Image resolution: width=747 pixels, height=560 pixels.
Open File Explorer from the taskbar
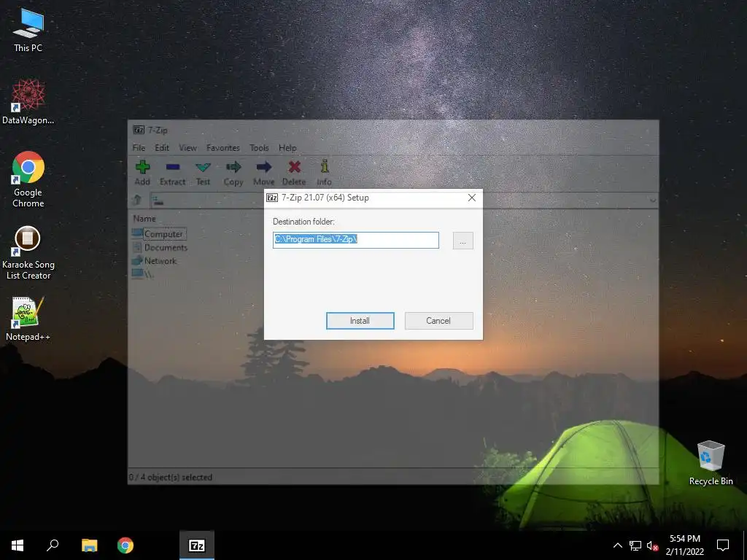point(89,545)
